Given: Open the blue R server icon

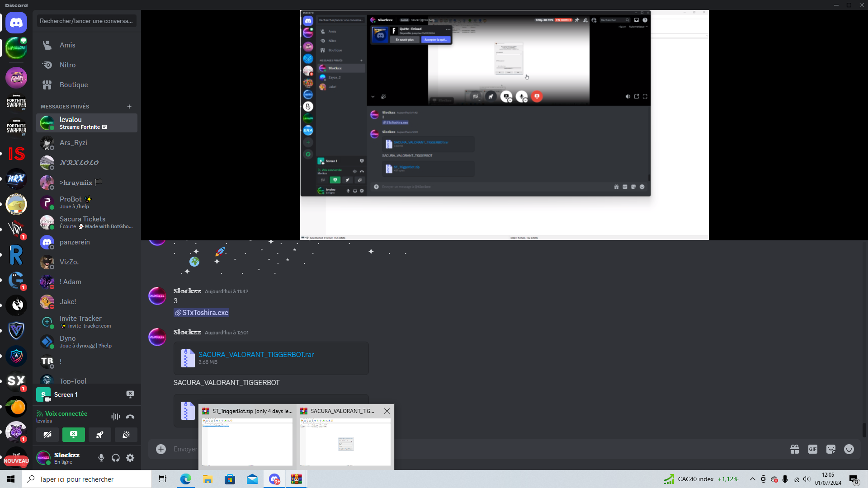Looking at the screenshot, I should click(16, 255).
